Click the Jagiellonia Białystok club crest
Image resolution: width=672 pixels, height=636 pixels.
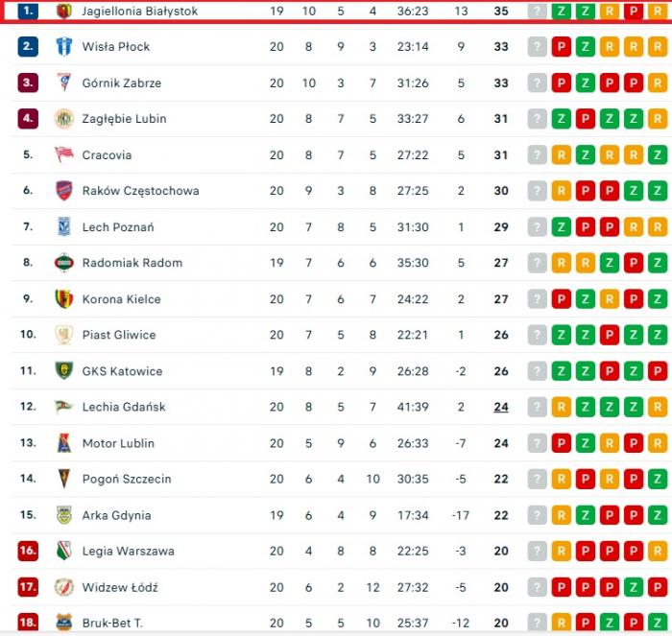tap(63, 11)
